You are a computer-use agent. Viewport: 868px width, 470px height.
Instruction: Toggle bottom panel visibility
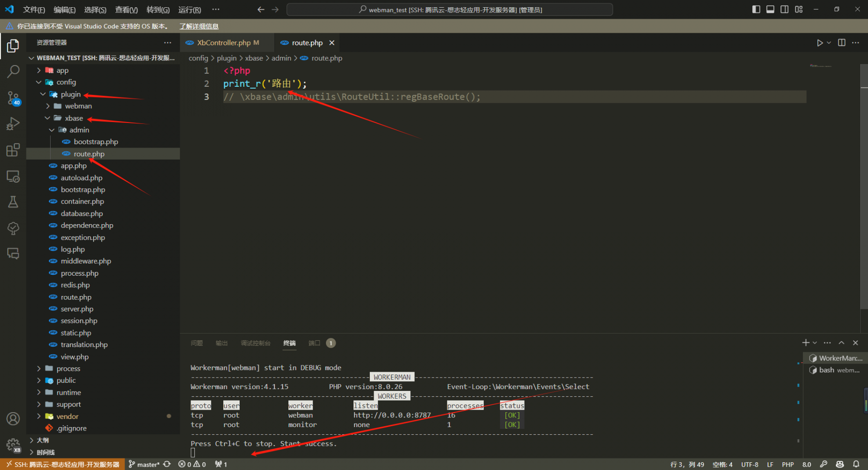tap(771, 10)
